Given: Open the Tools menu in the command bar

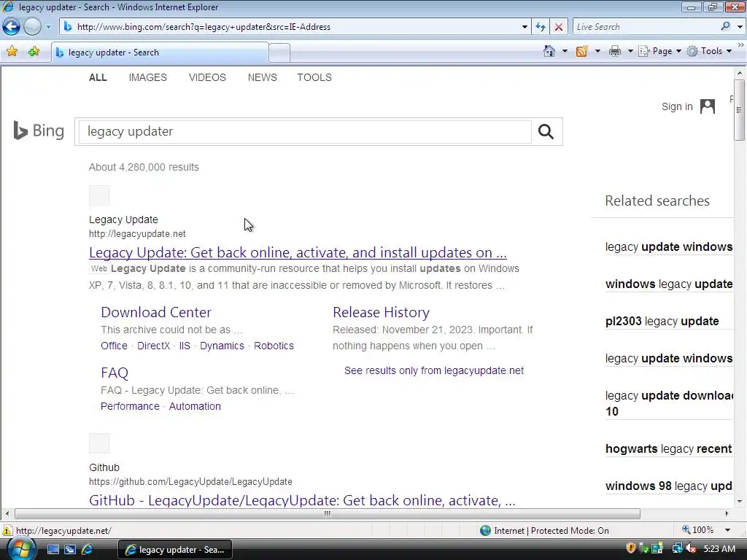Looking at the screenshot, I should (709, 51).
